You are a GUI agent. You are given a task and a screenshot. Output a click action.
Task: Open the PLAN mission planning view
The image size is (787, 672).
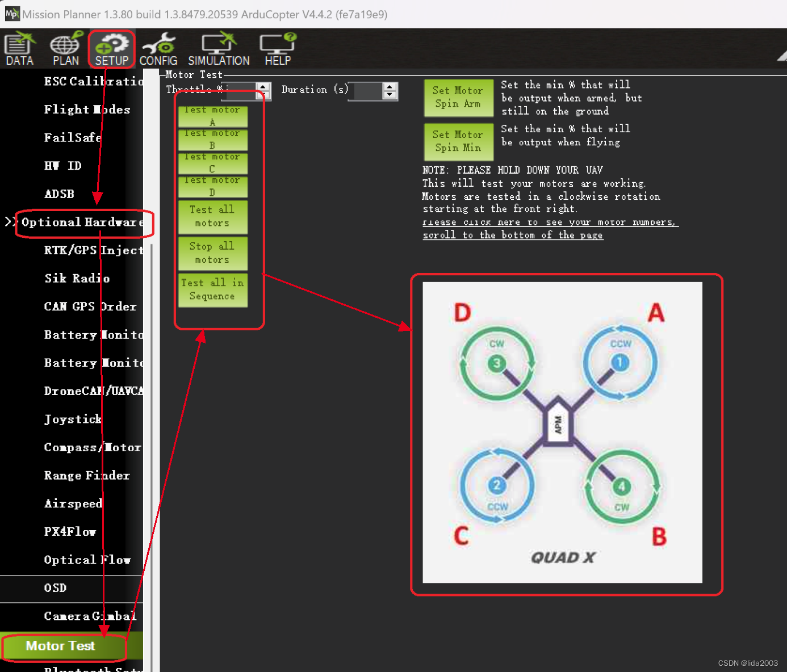(65, 49)
